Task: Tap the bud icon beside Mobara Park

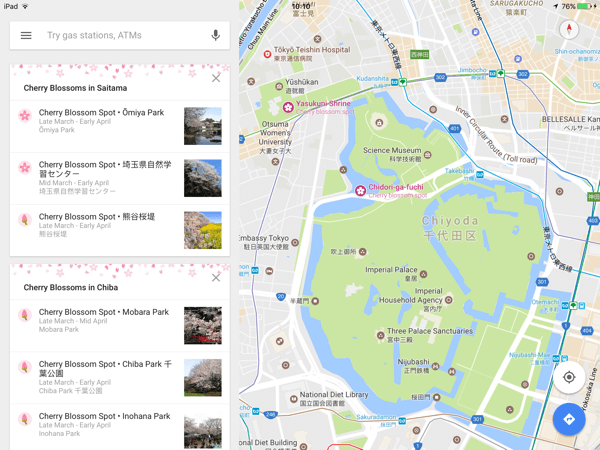Action: (25, 315)
